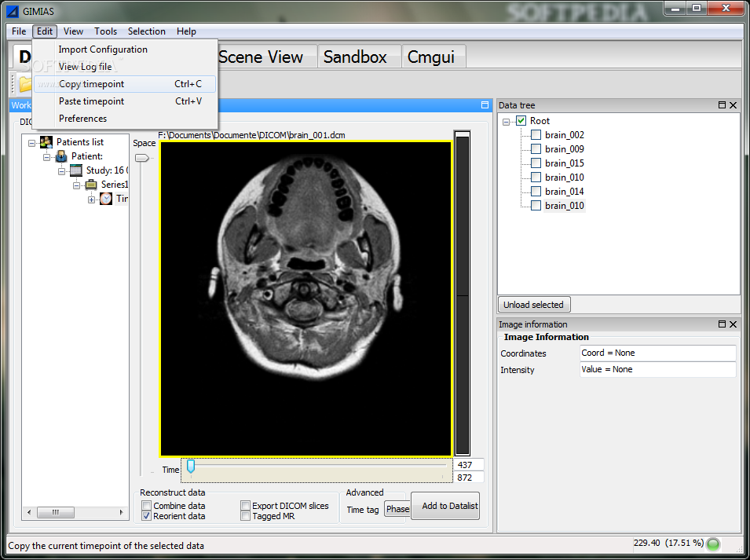Collapse the Root node in Data tree
Screen dimensions: 750x560
(x=506, y=122)
